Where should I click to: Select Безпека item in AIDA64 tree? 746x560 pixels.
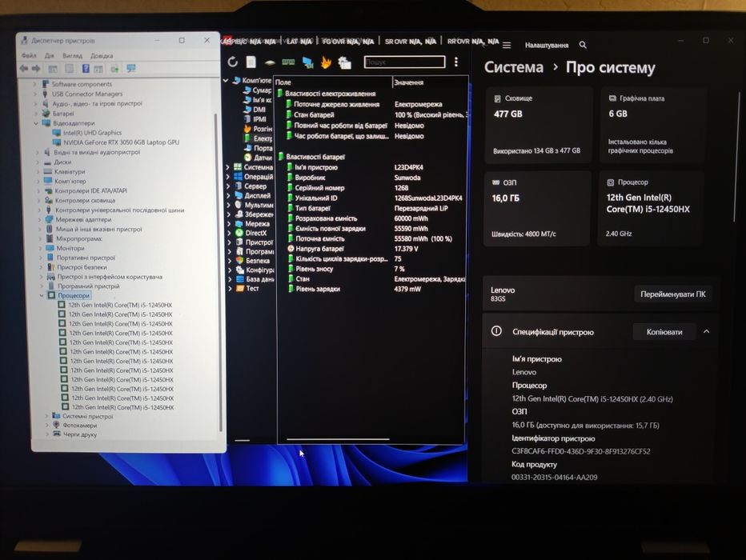click(x=253, y=261)
